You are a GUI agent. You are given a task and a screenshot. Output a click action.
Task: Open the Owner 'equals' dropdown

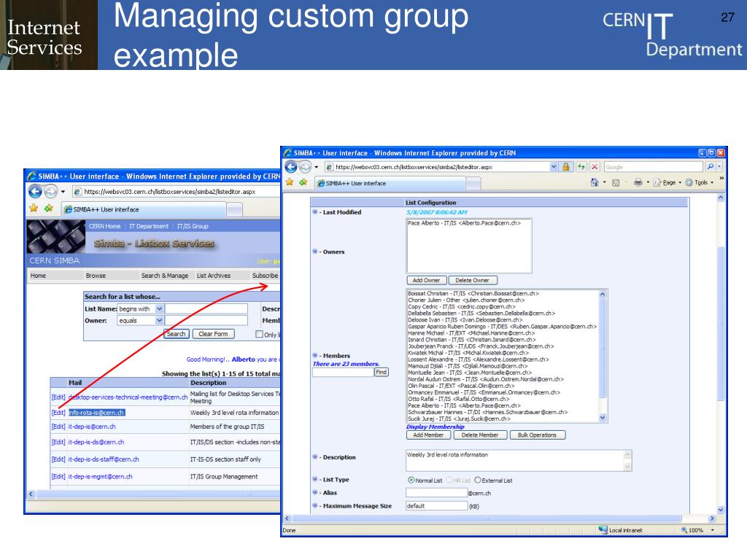(x=160, y=321)
